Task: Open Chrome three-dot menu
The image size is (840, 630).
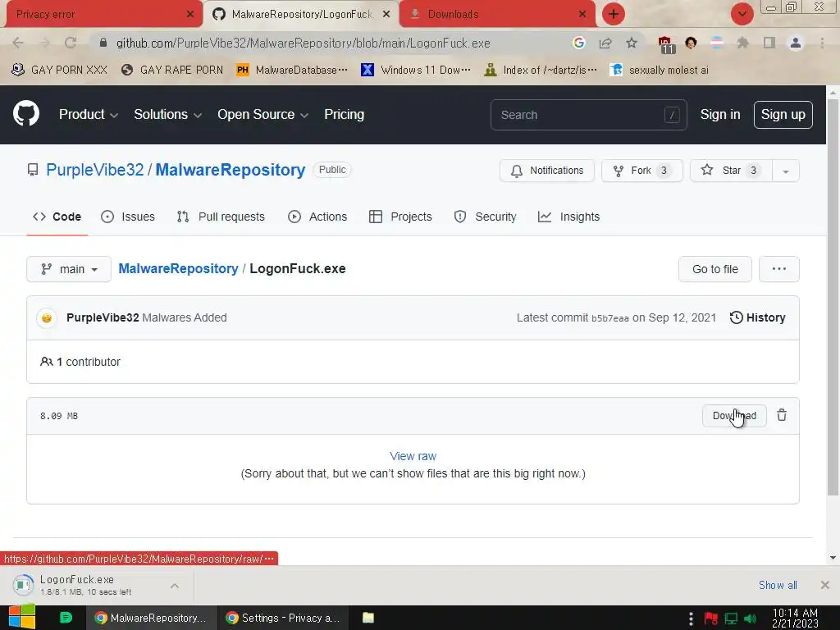Action: coord(822,43)
